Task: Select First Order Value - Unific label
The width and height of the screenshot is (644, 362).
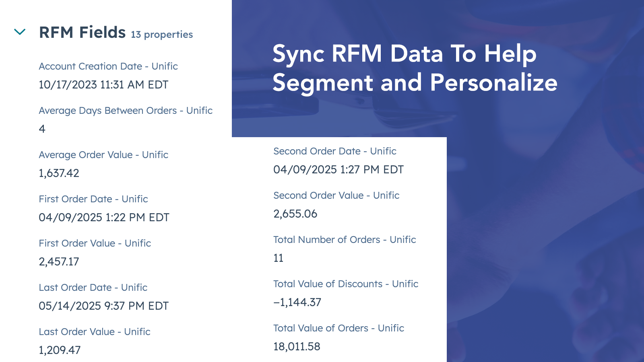Action: [95, 243]
